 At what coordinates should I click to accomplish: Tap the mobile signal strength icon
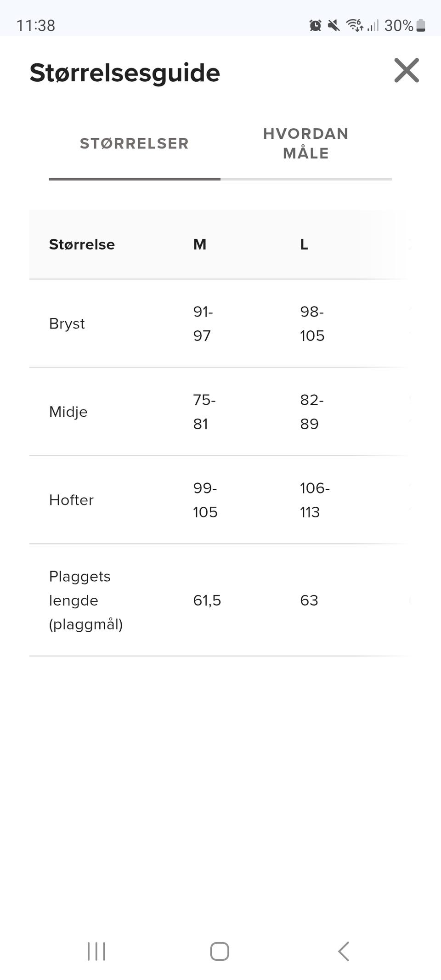(x=373, y=25)
